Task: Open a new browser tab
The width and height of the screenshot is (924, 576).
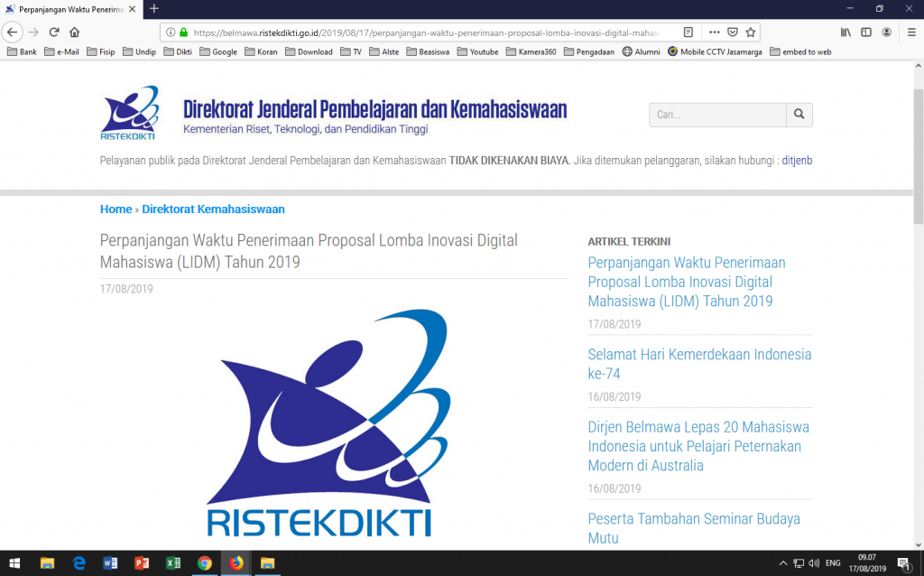Action: click(154, 8)
